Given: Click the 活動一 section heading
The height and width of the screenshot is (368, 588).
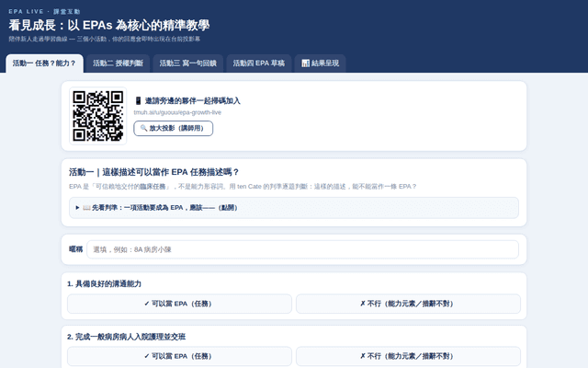Looking at the screenshot, I should coord(153,172).
